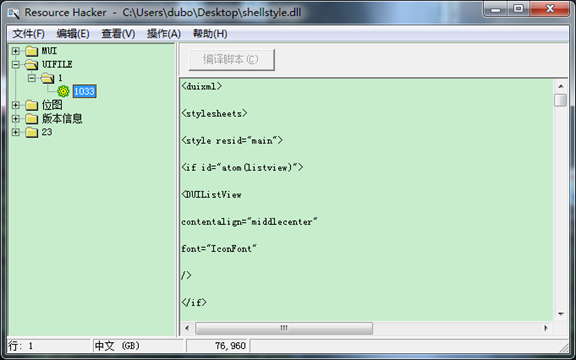The image size is (576, 360).
Task: Collapse the UIFILE tree node
Action: [x=15, y=65]
